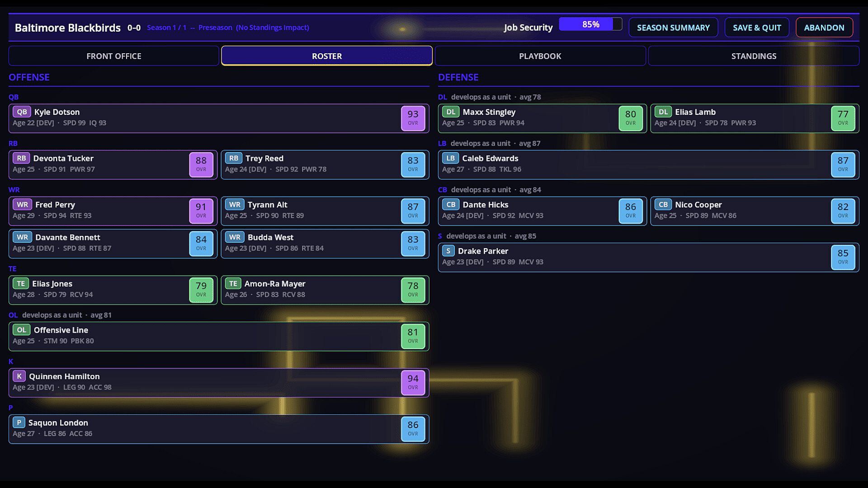Image resolution: width=868 pixels, height=488 pixels.
Task: Click Drake Parker's S position badge
Action: [448, 251]
